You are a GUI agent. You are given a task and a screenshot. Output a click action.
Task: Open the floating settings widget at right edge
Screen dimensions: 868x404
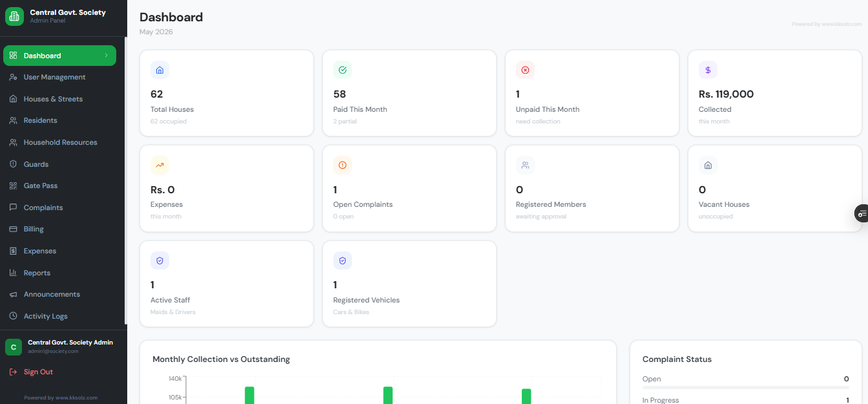click(x=862, y=213)
